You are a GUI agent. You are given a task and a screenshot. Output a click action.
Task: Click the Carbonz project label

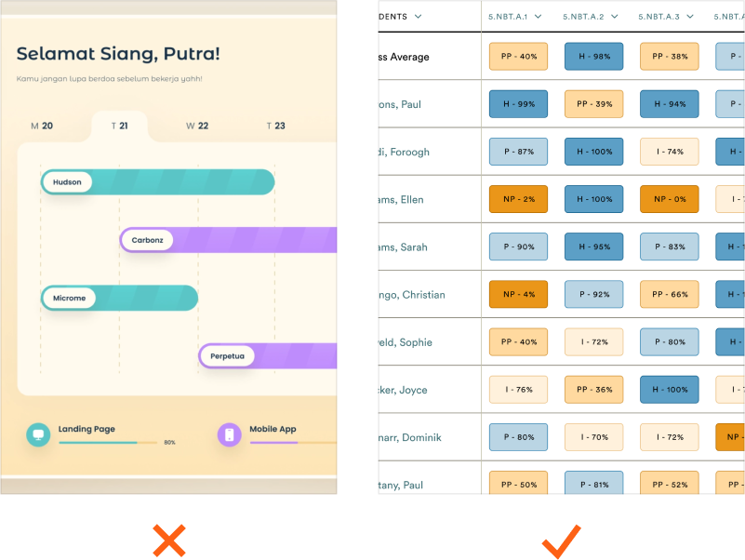(x=147, y=240)
